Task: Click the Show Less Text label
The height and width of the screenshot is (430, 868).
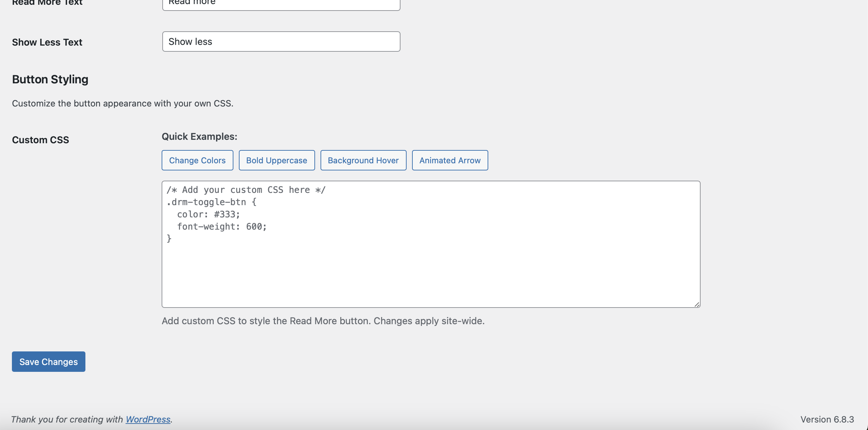Action: coord(47,42)
